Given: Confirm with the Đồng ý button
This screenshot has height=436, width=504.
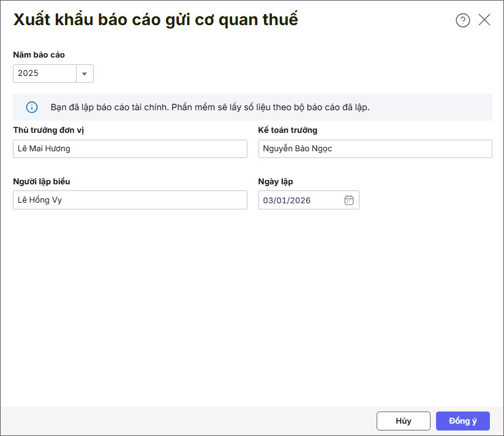Looking at the screenshot, I should (462, 421).
